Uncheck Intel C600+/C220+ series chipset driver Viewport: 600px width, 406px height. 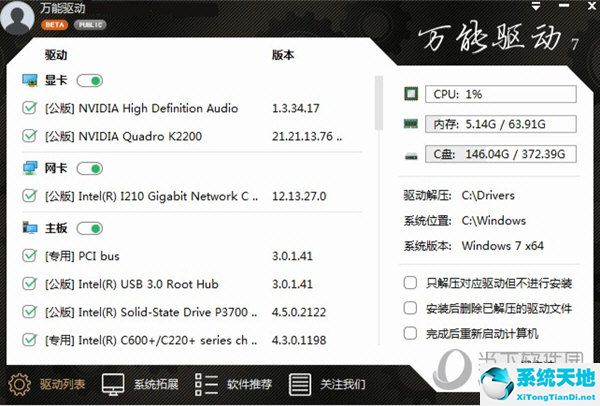click(29, 340)
